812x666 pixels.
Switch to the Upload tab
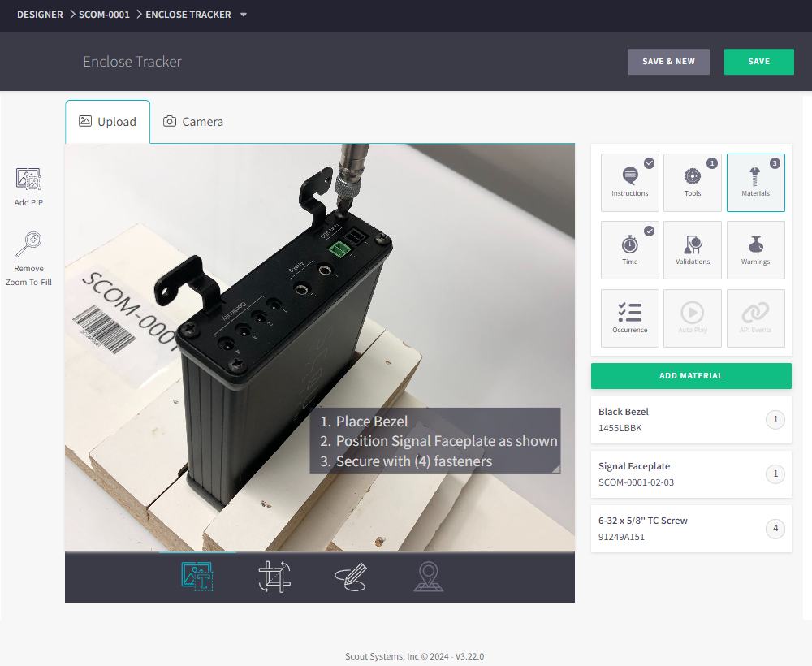pyautogui.click(x=108, y=122)
